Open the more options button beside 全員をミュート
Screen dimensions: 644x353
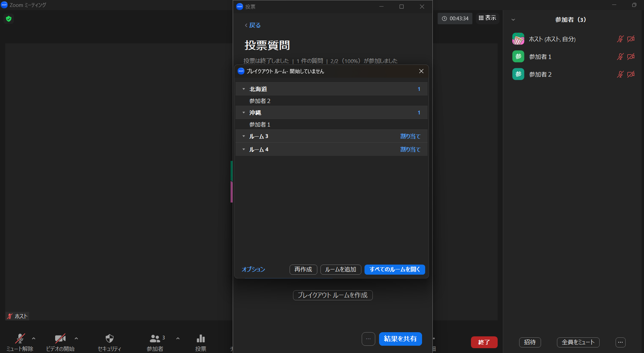click(620, 342)
